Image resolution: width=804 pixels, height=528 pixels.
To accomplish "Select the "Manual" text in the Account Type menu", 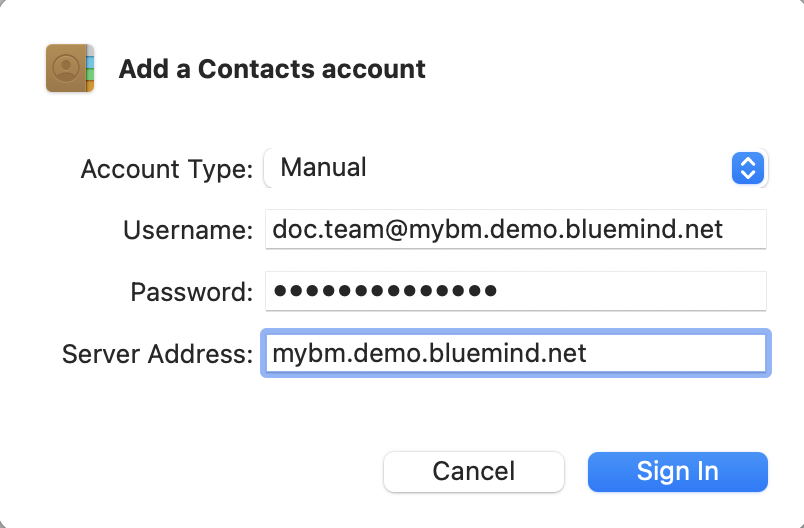I will [323, 167].
